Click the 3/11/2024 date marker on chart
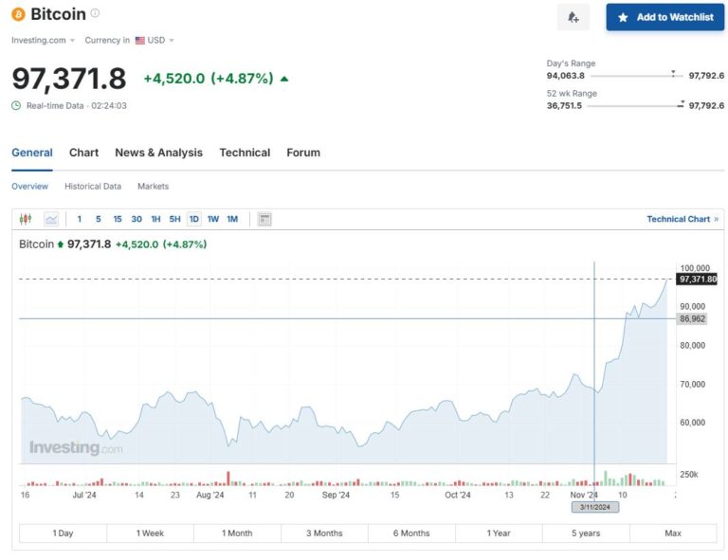728x560 pixels. tap(594, 507)
